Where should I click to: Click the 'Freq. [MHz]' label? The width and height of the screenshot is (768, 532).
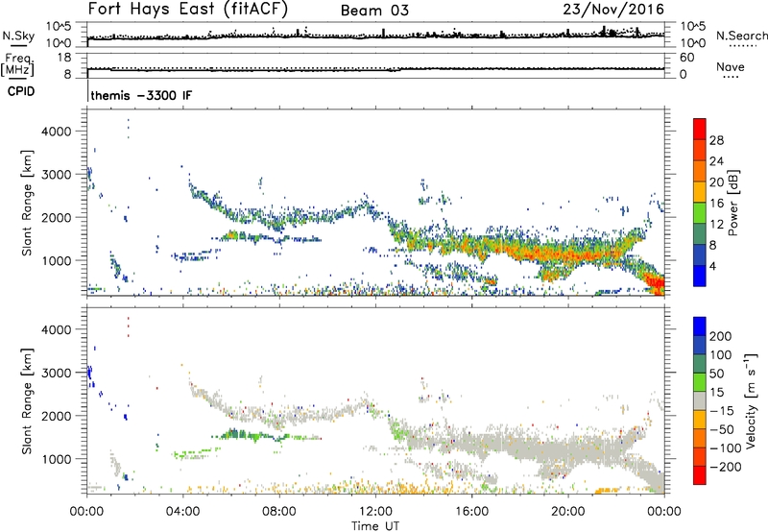click(x=18, y=64)
